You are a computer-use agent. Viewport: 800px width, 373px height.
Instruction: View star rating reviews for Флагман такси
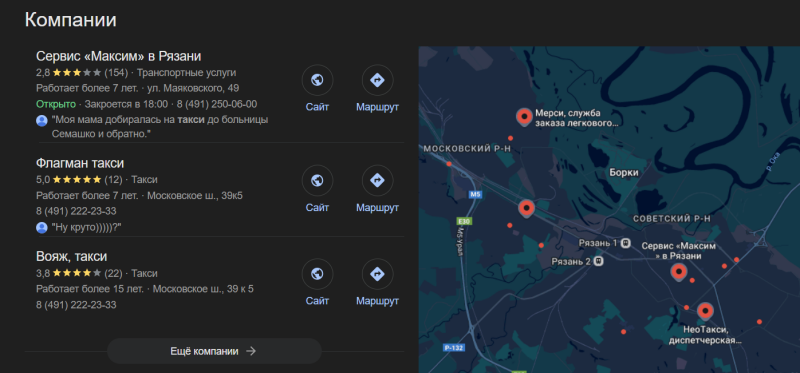tap(77, 180)
